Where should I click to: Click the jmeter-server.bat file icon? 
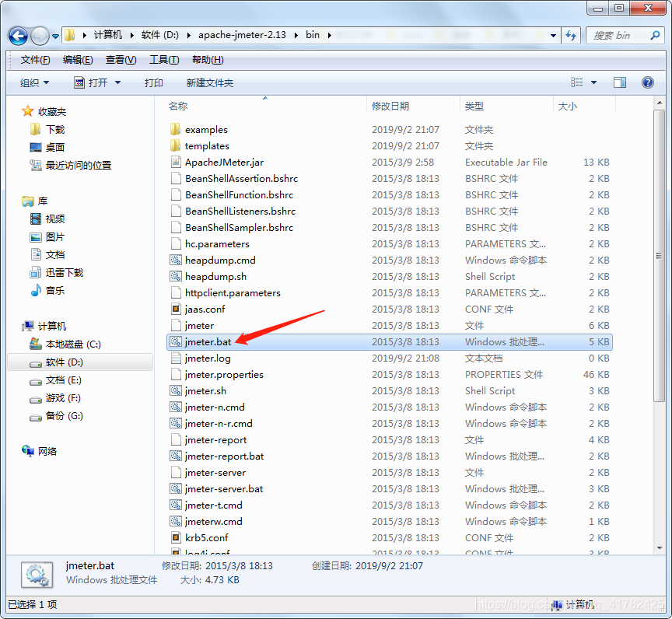175,489
